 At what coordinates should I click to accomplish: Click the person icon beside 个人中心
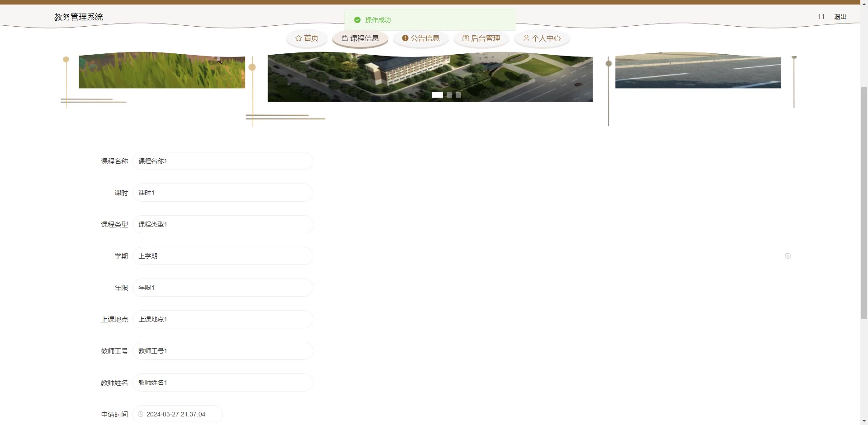(x=526, y=38)
